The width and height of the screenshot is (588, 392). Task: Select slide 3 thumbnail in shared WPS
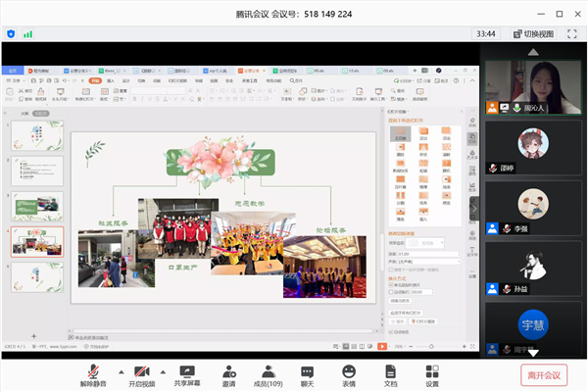[37, 207]
